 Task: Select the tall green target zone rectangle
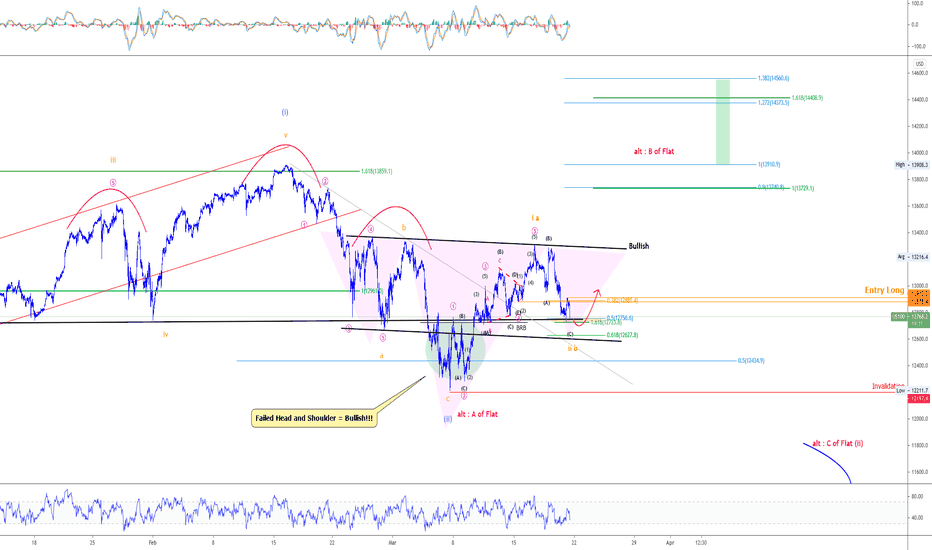click(x=723, y=122)
